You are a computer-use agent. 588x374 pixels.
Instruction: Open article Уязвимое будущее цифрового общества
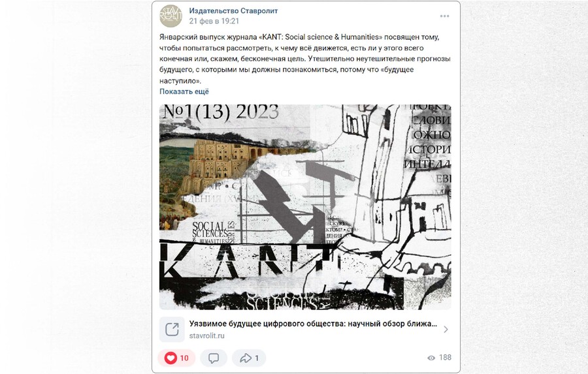(313, 323)
